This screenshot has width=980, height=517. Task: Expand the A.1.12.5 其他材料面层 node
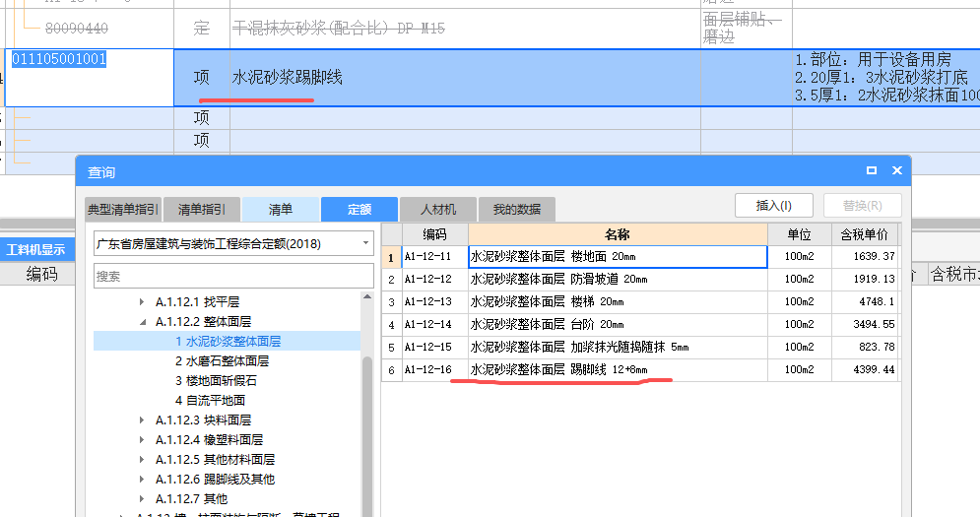pyautogui.click(x=142, y=460)
